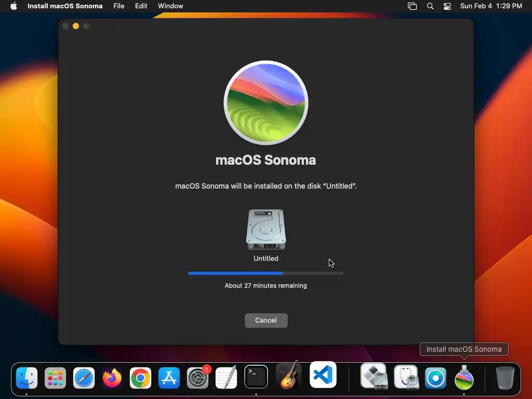The width and height of the screenshot is (532, 399).
Task: Minimize the installer window with yellow button
Action: pyautogui.click(x=76, y=26)
